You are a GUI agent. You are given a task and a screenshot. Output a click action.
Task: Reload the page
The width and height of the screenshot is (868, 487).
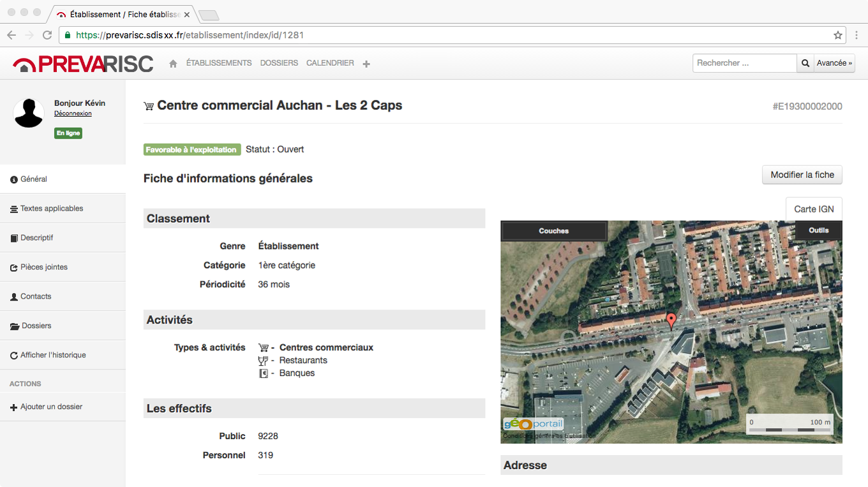coord(47,35)
